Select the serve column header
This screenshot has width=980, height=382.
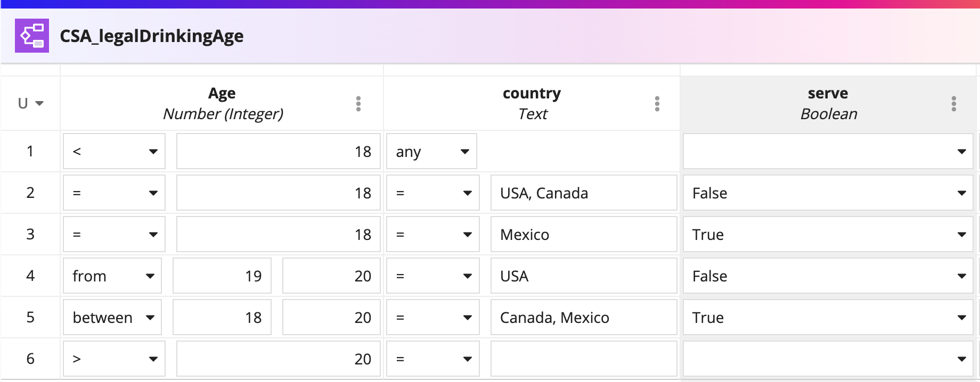click(828, 103)
